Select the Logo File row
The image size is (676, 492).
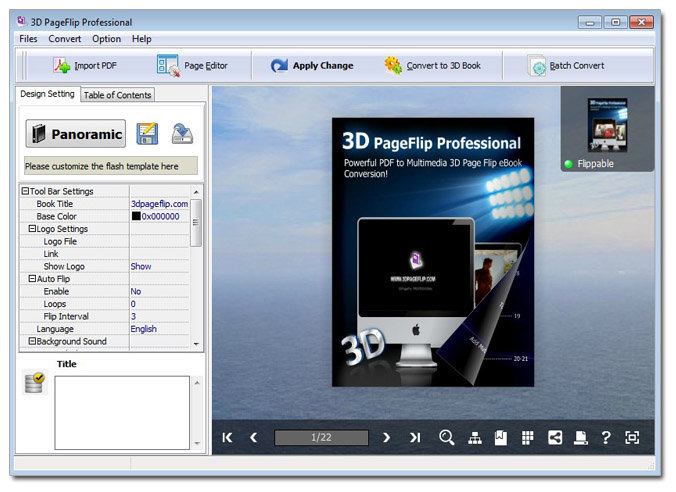pyautogui.click(x=104, y=241)
